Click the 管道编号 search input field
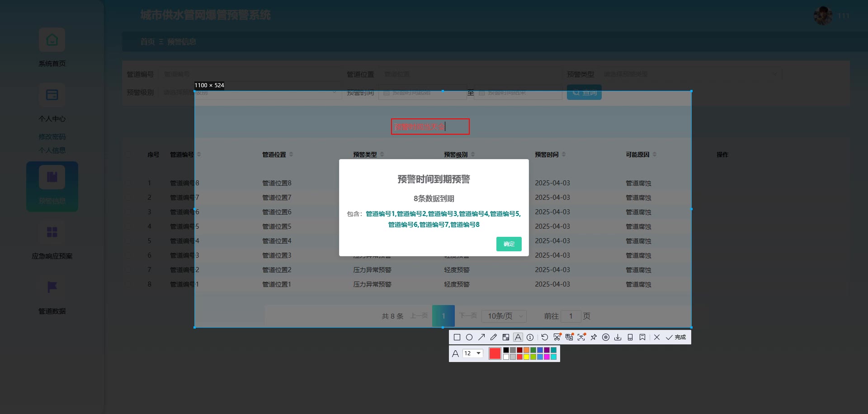 click(x=250, y=74)
